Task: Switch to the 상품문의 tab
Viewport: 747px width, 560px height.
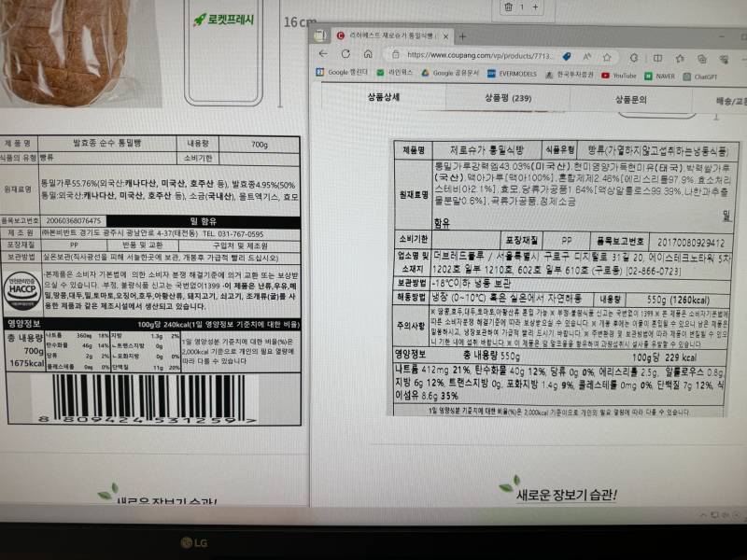Action: [x=631, y=100]
